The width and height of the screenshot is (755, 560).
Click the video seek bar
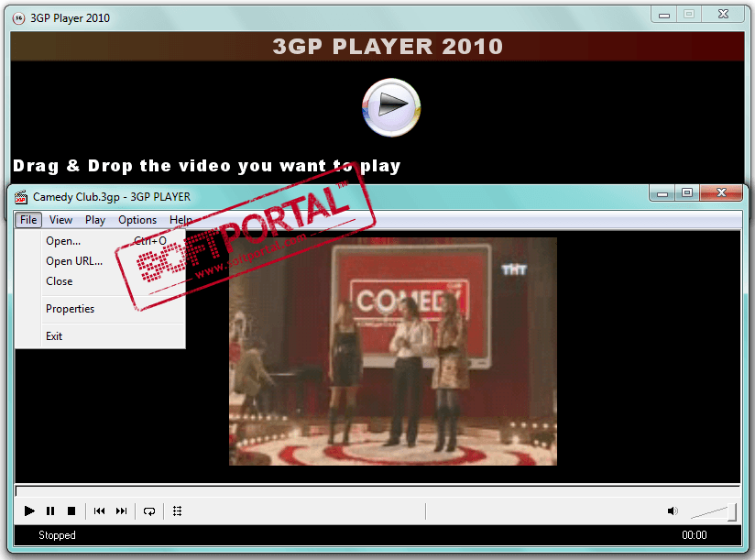pyautogui.click(x=377, y=490)
